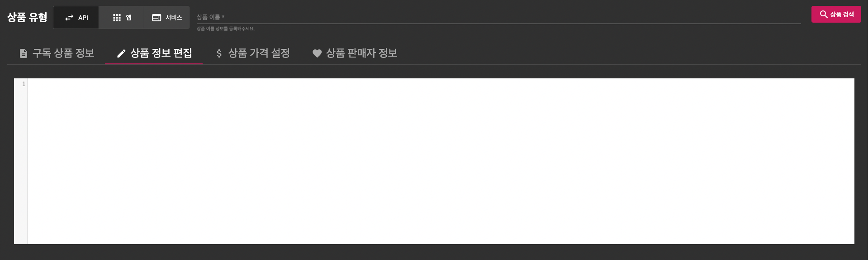
Task: Go to the 상품 판매자 정보 tab
Action: tap(355, 53)
